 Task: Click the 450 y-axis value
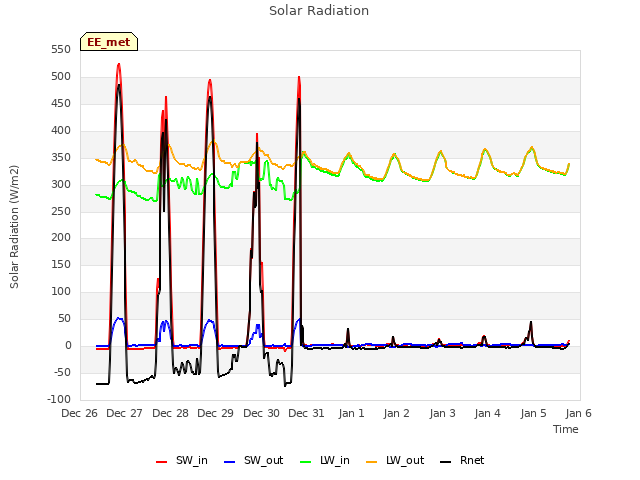(61, 104)
